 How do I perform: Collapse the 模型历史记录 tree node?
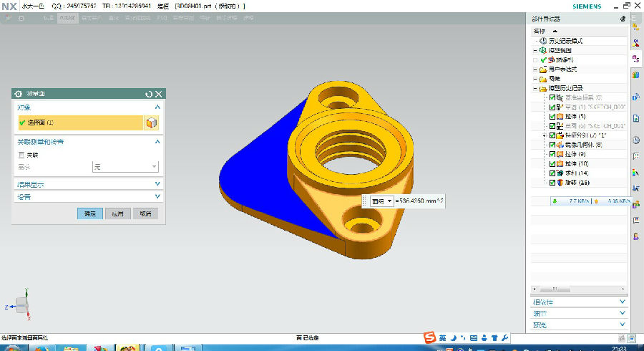(535, 88)
